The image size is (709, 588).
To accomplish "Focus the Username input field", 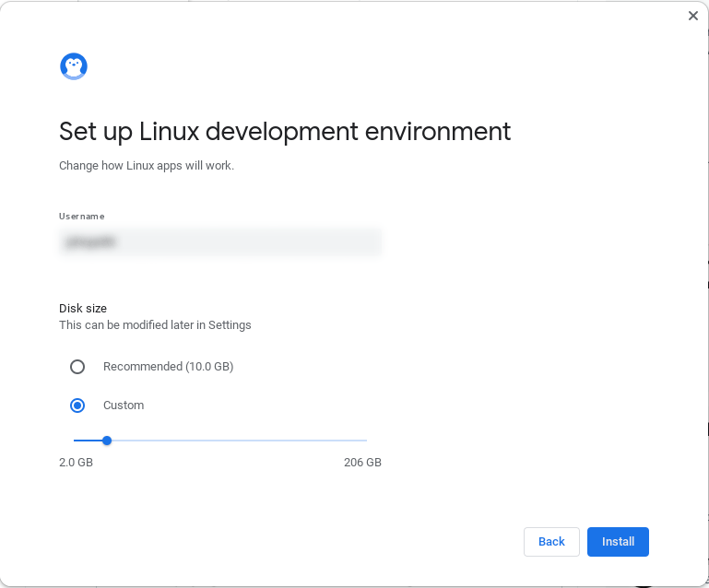I will click(x=220, y=242).
